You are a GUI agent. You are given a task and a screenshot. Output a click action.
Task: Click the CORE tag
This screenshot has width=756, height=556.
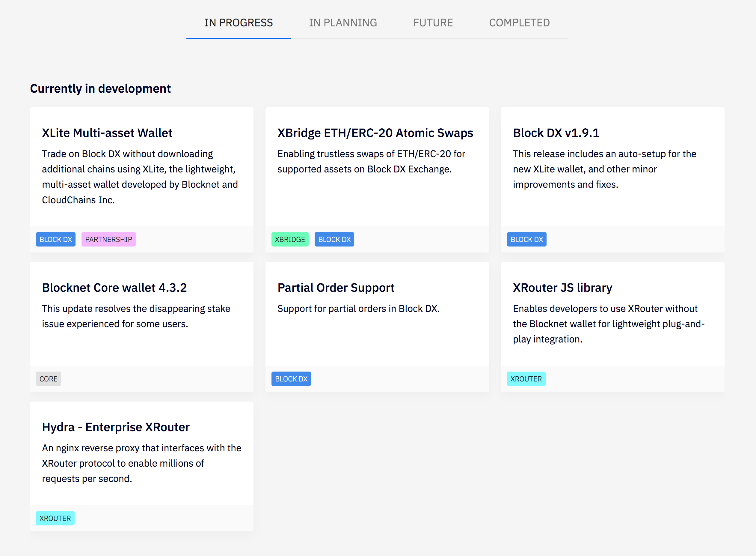pyautogui.click(x=49, y=379)
